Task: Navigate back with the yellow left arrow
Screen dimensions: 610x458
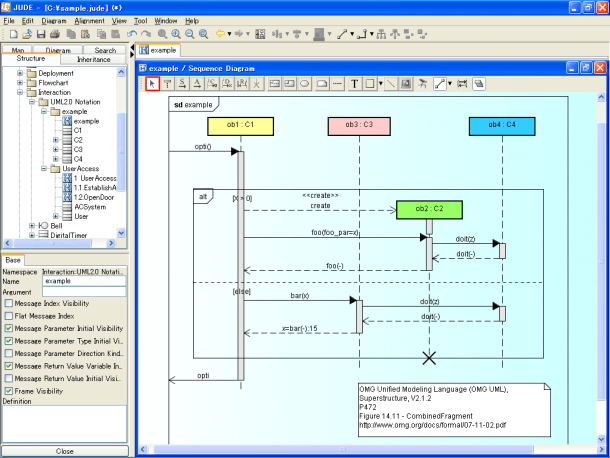Action: tap(220, 34)
